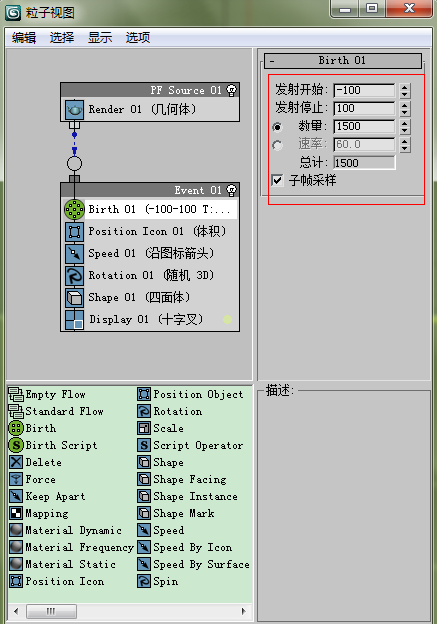Minimize the 粒子视图 window
437x624 pixels.
pos(345,9)
